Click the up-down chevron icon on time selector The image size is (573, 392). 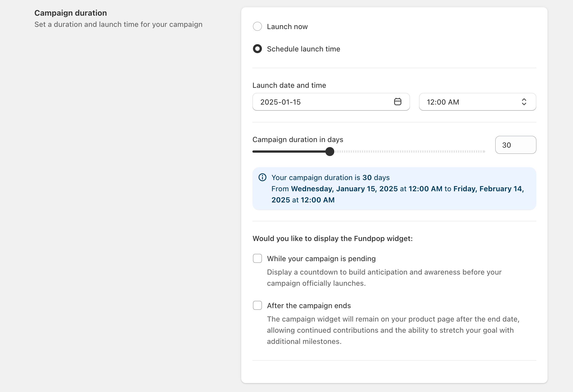point(524,102)
